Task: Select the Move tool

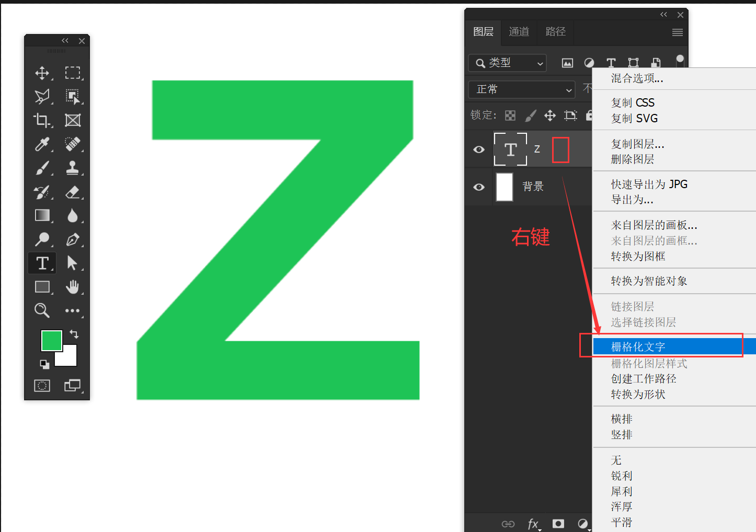Action: click(x=42, y=73)
